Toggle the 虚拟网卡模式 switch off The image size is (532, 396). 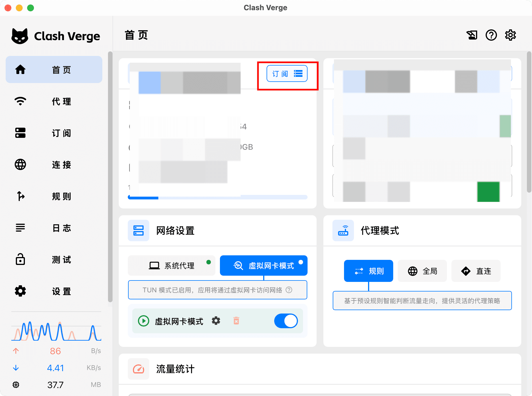pos(286,321)
